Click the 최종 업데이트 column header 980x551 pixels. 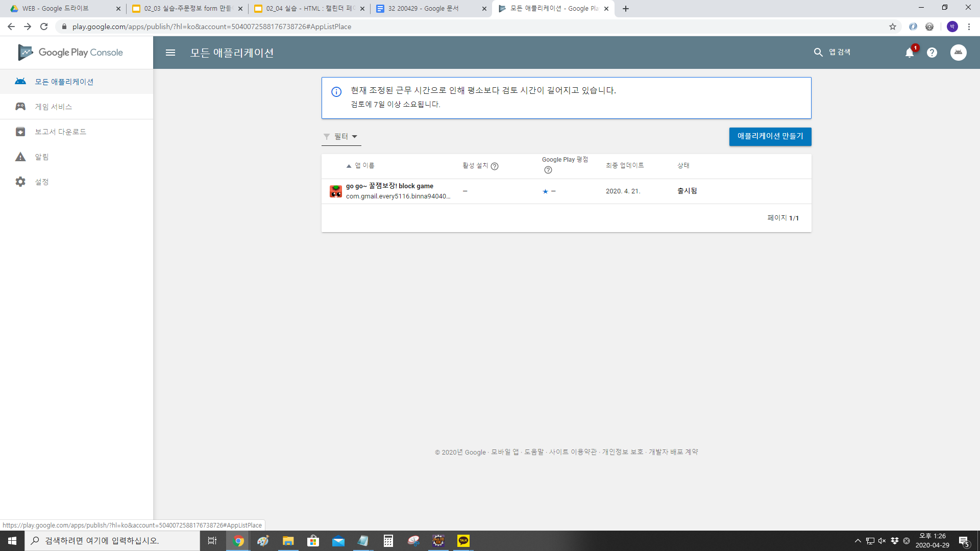[625, 165]
